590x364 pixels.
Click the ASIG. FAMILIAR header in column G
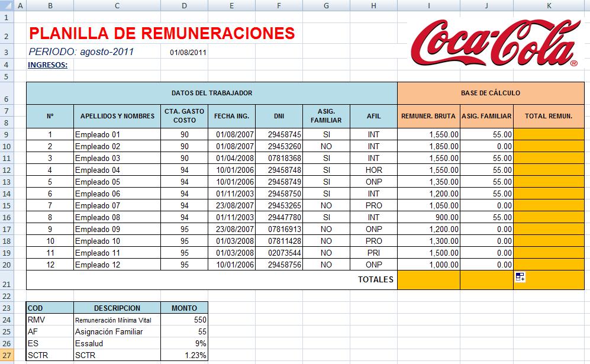(326, 116)
